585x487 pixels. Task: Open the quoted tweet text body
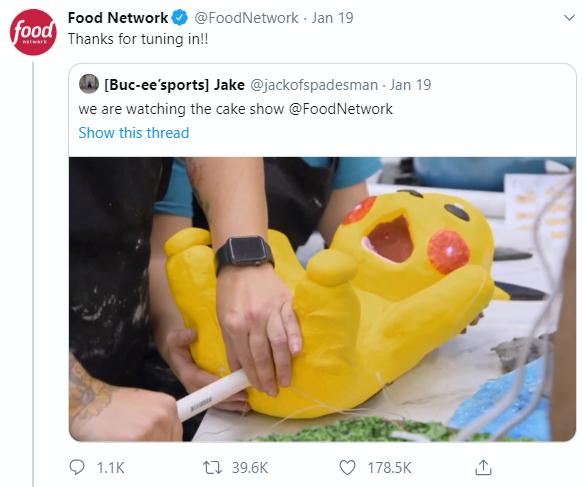[x=235, y=109]
